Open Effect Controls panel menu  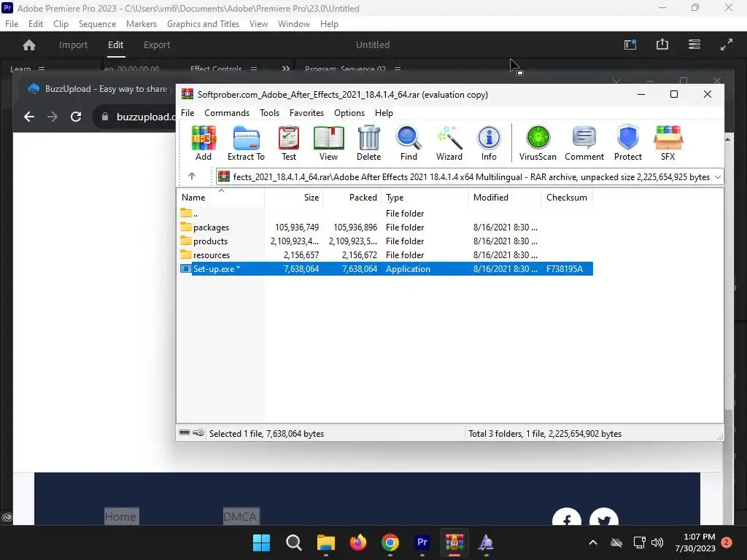pos(254,69)
